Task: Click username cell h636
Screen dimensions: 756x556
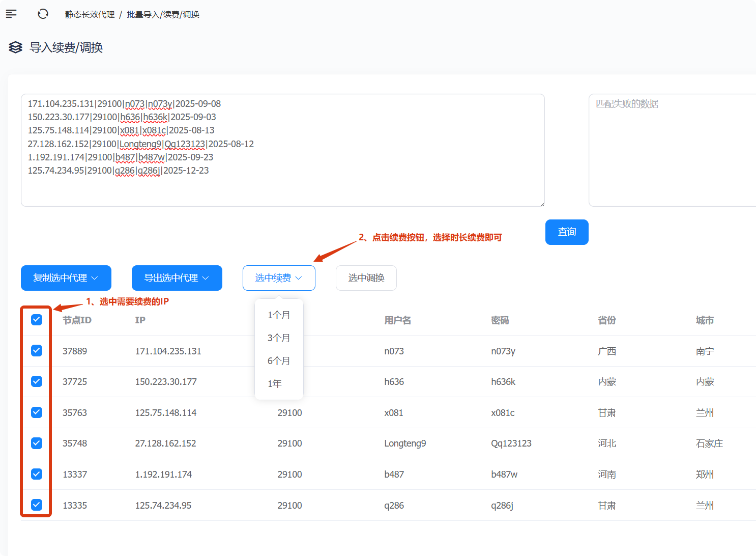Action: click(394, 382)
